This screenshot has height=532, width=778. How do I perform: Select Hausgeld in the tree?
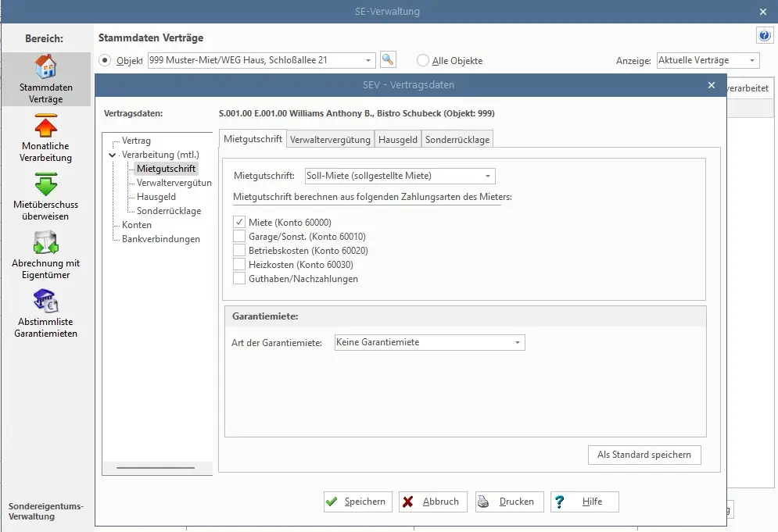tap(156, 197)
